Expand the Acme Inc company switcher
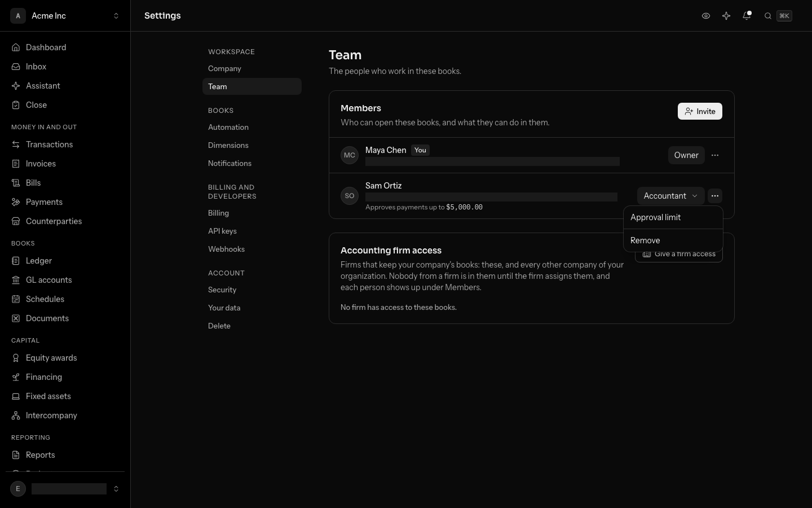This screenshot has width=812, height=508. tap(65, 16)
